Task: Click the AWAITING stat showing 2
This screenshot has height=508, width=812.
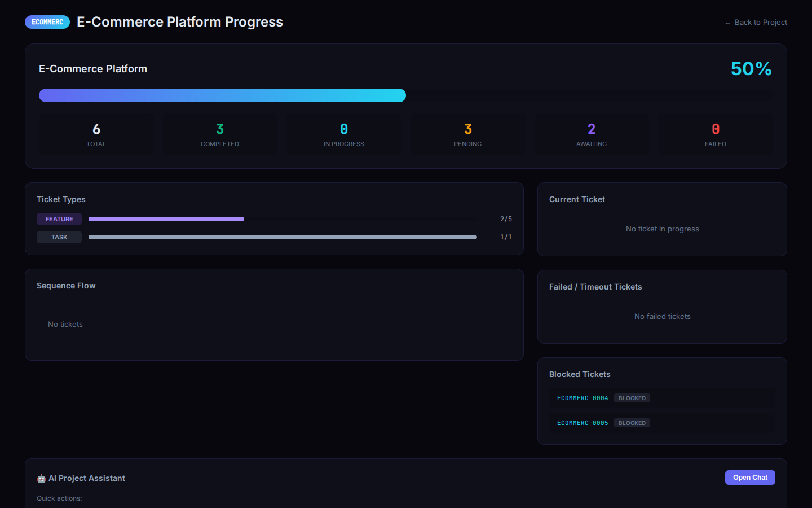Action: click(x=591, y=134)
